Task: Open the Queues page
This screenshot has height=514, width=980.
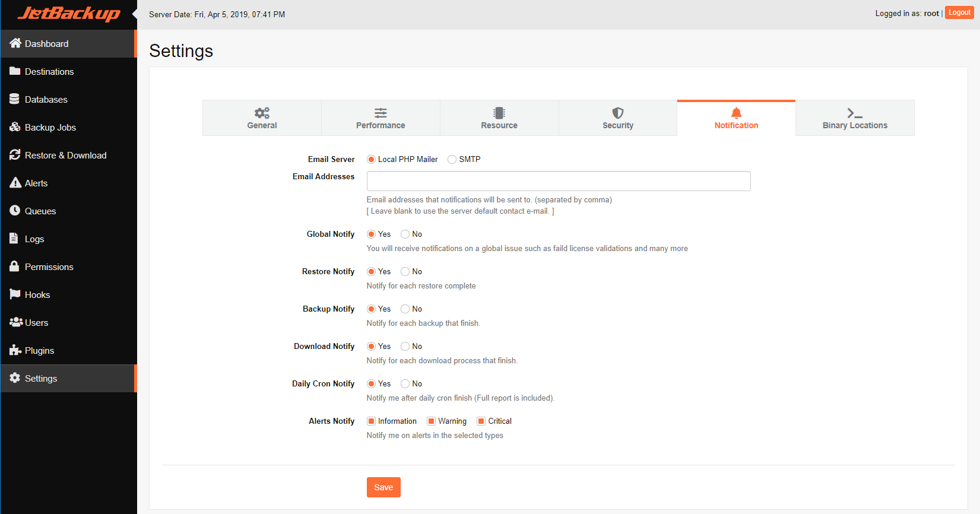Action: pyautogui.click(x=68, y=211)
